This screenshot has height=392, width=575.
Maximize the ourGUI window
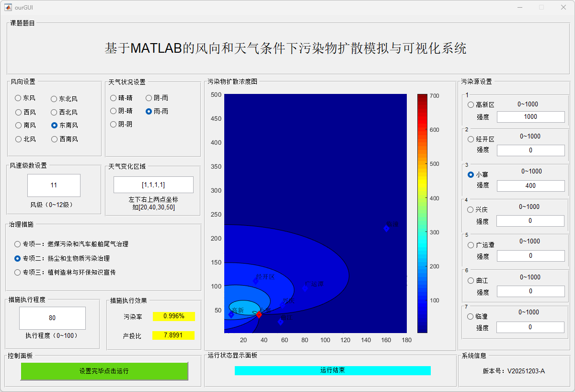541,7
